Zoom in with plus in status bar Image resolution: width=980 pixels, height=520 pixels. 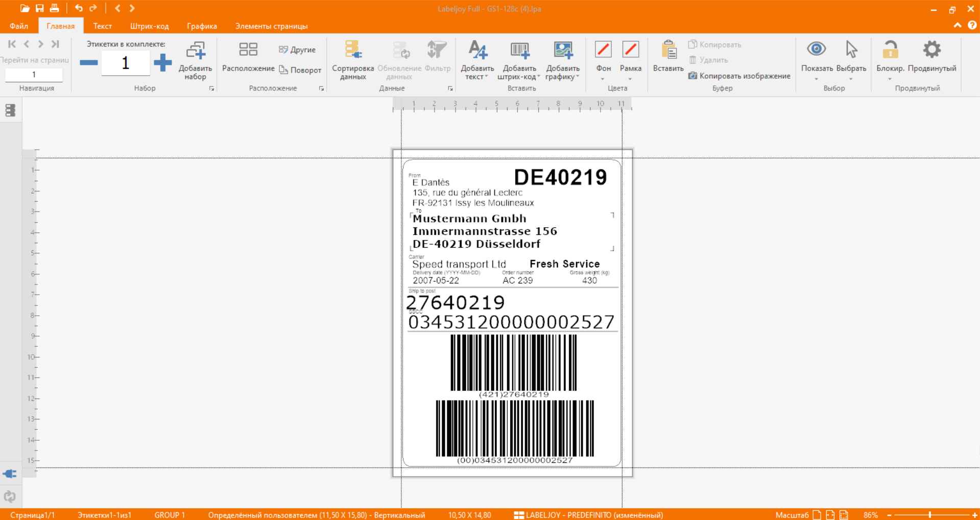coord(974,515)
